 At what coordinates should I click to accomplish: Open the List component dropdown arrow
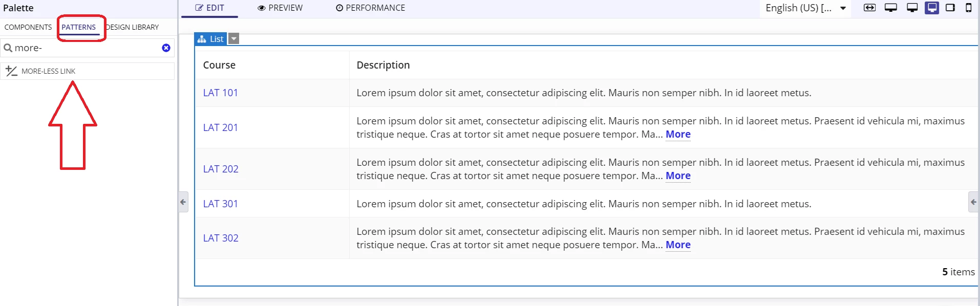click(233, 39)
